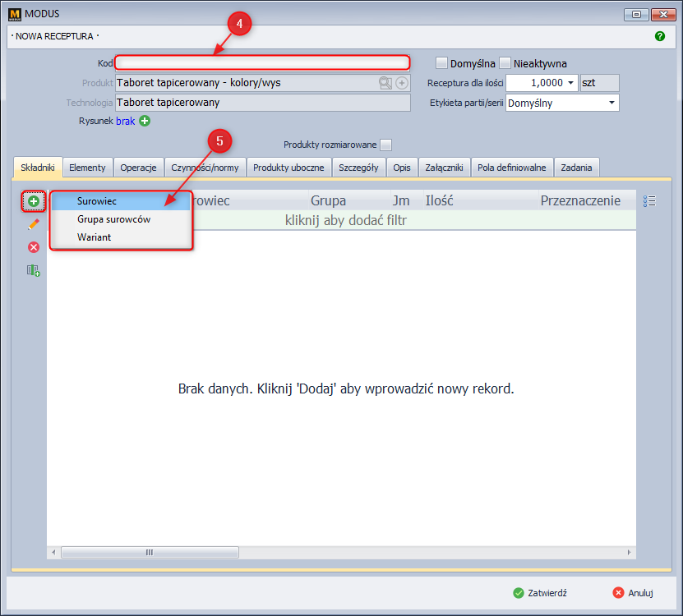Restore the MODUS window size
Image resolution: width=683 pixels, height=616 pixels.
click(x=636, y=14)
